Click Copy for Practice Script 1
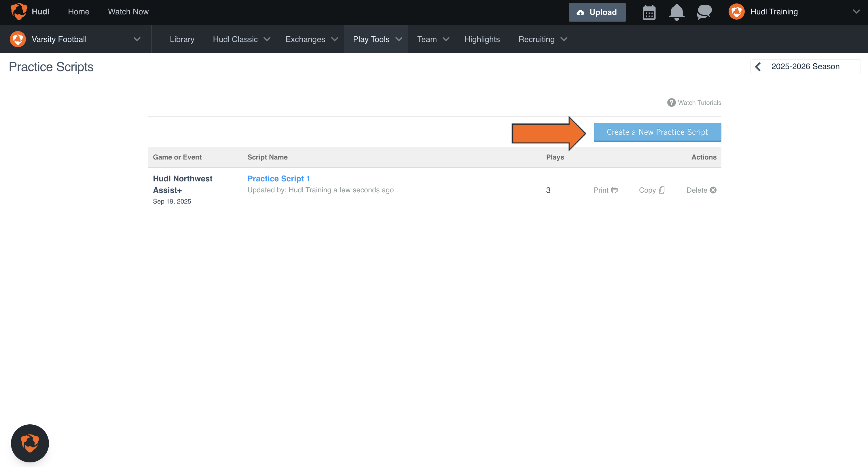Image resolution: width=868 pixels, height=467 pixels. 652,190
